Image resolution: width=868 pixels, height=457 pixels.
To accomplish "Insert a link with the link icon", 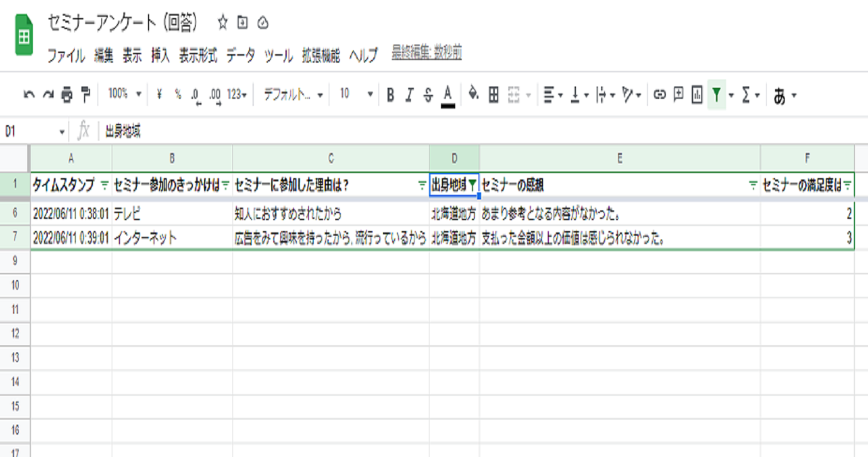I will click(659, 95).
